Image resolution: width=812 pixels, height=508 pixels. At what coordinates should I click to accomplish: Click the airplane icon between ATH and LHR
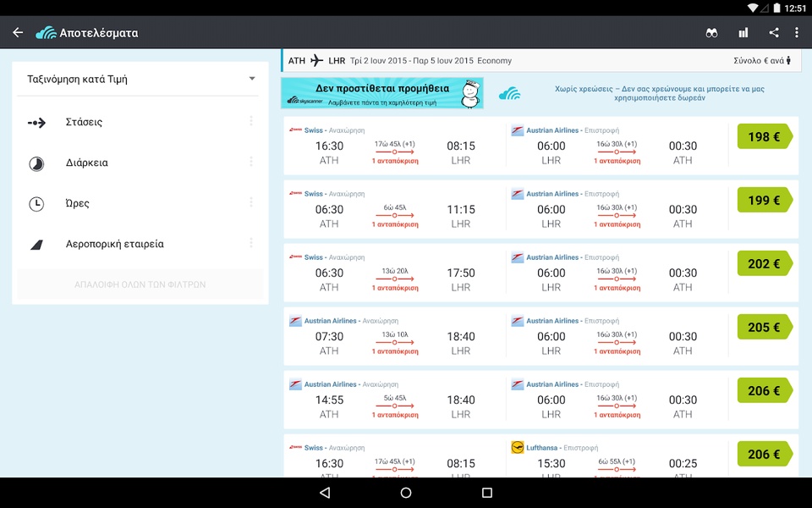(316, 61)
